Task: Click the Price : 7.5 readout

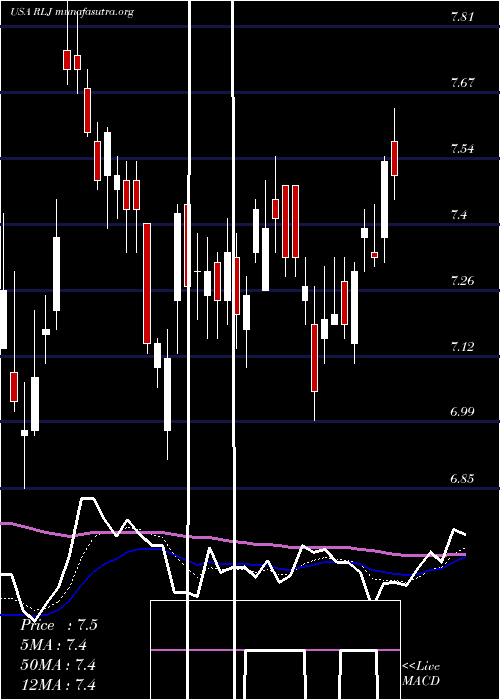Action: point(58,625)
